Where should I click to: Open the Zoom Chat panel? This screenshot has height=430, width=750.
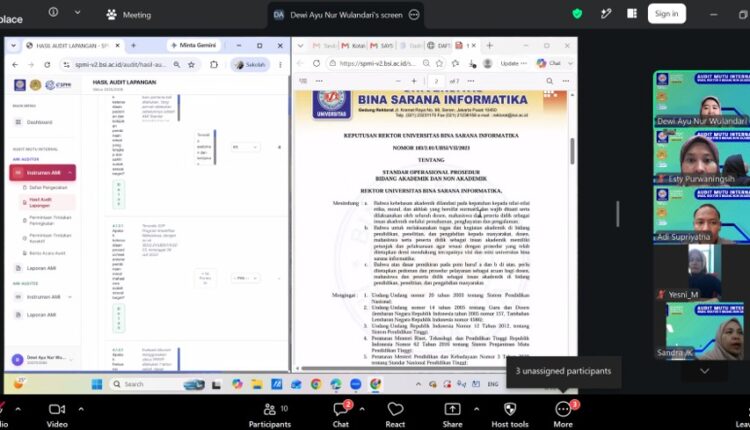(x=341, y=415)
